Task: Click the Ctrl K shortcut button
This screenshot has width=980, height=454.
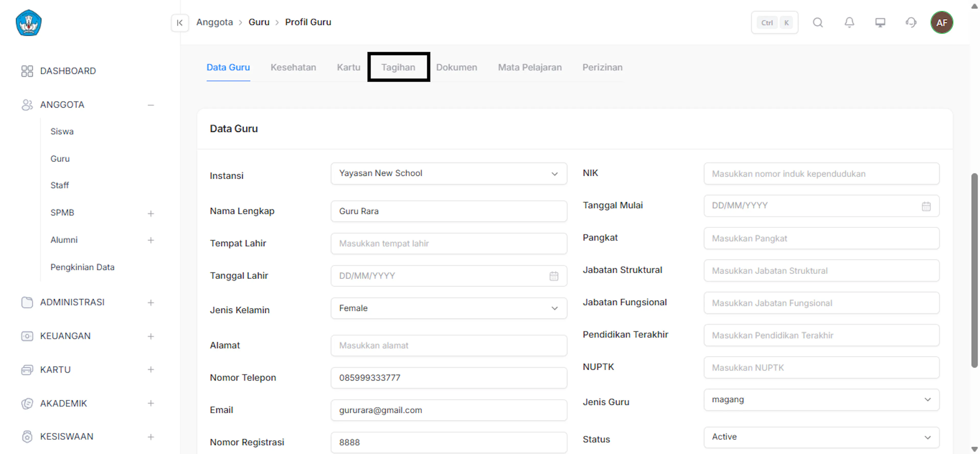Action: pyautogui.click(x=775, y=23)
